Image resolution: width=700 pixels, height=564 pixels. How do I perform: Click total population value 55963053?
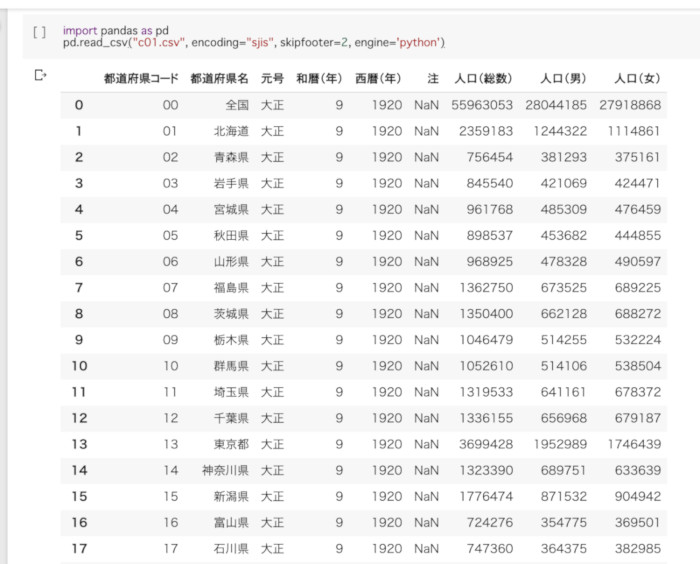tap(482, 105)
